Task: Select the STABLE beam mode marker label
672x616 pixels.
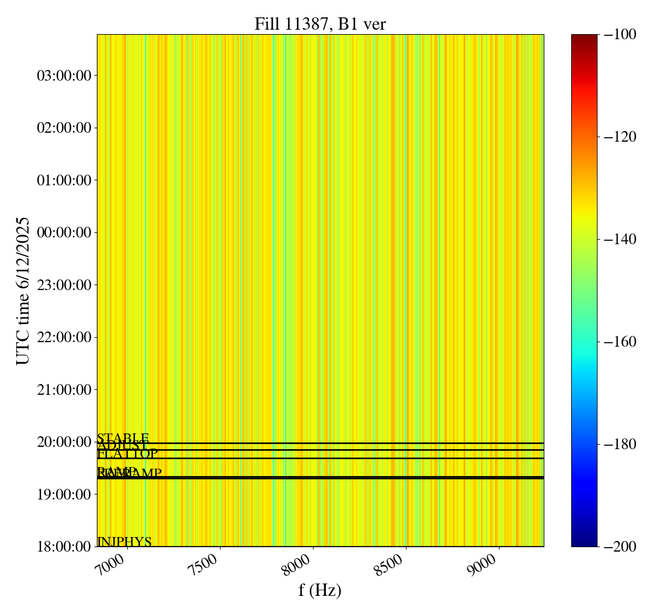Action: pos(123,438)
